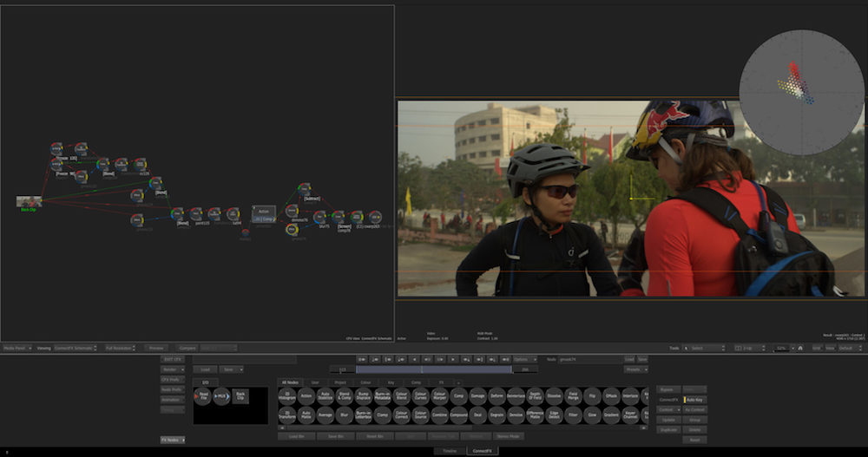Choose the Depth Of Field node
This screenshot has height=457, width=868.
[535, 395]
